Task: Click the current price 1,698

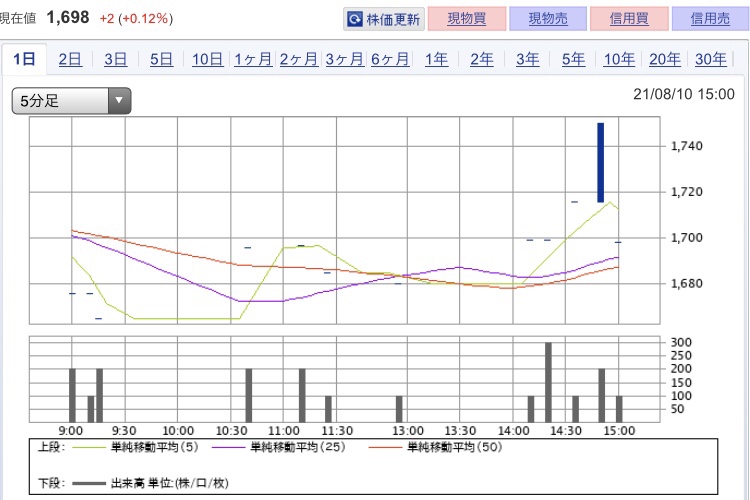Action: tap(68, 18)
